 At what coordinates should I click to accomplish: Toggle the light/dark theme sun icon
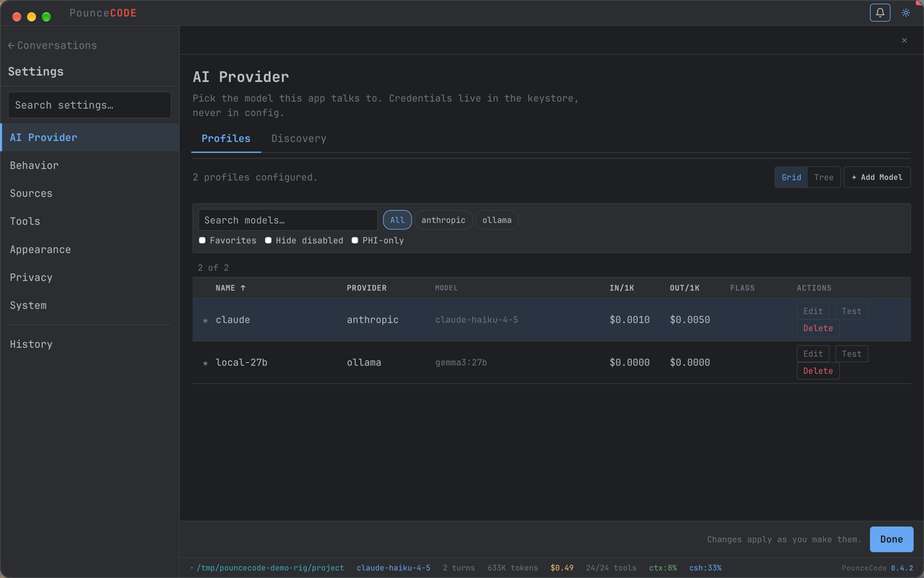pos(906,13)
